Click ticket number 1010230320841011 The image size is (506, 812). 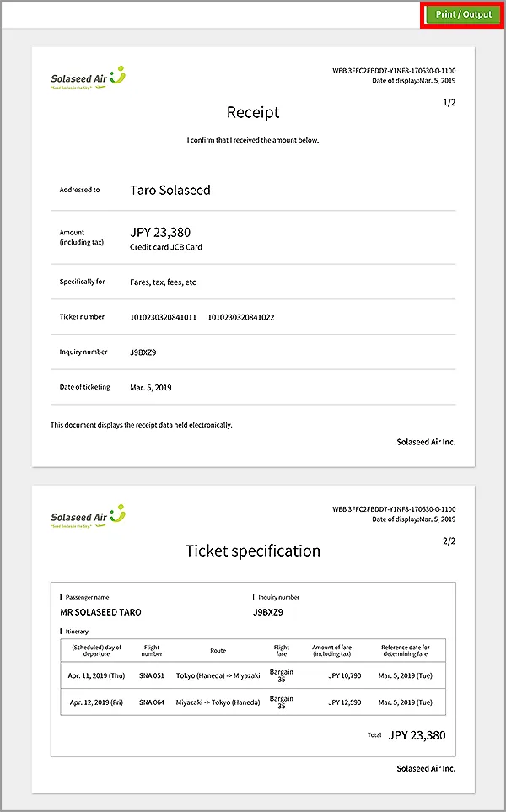click(x=164, y=317)
